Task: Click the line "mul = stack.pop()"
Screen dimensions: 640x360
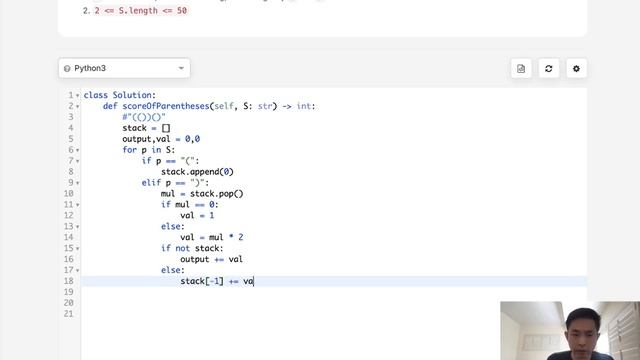Action: (202, 193)
